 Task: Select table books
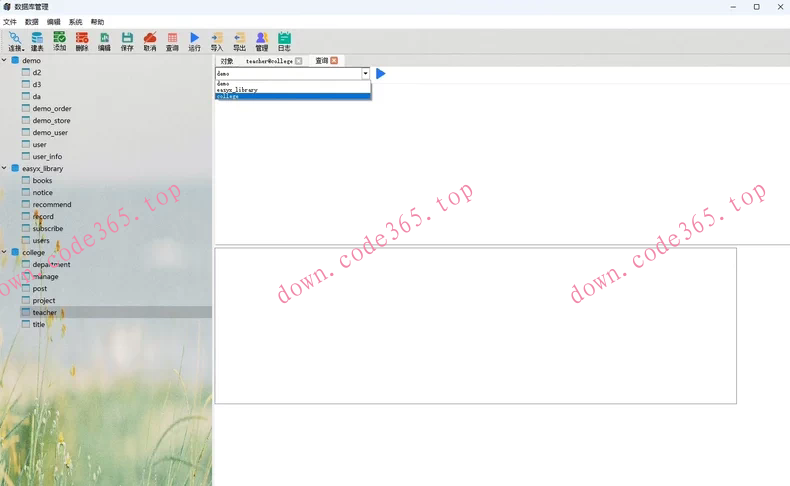[x=42, y=181]
